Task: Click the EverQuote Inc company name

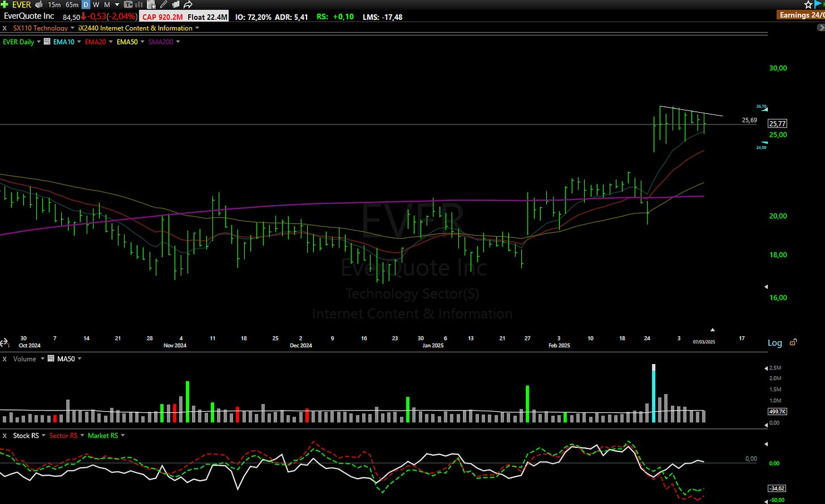Action: click(x=29, y=16)
